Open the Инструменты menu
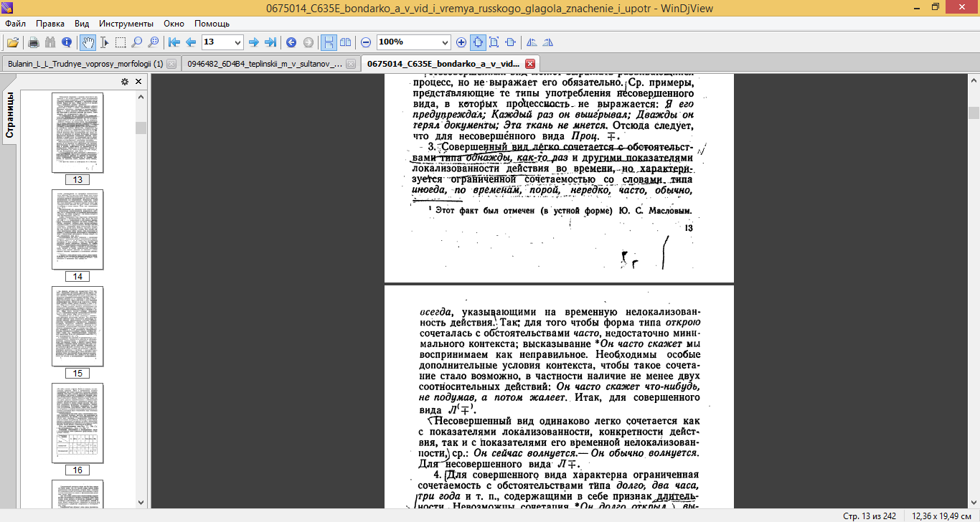This screenshot has width=980, height=522. (126, 23)
